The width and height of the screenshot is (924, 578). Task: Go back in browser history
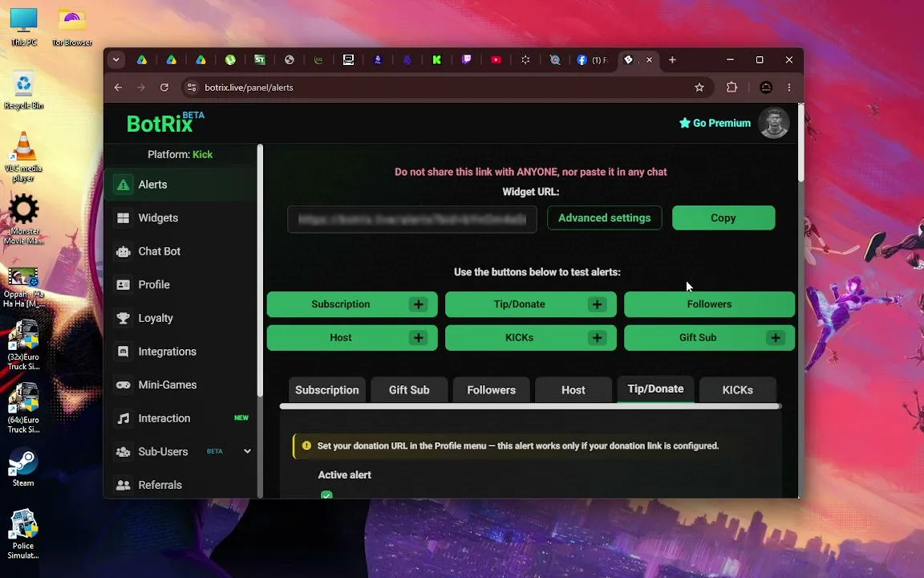pyautogui.click(x=119, y=88)
